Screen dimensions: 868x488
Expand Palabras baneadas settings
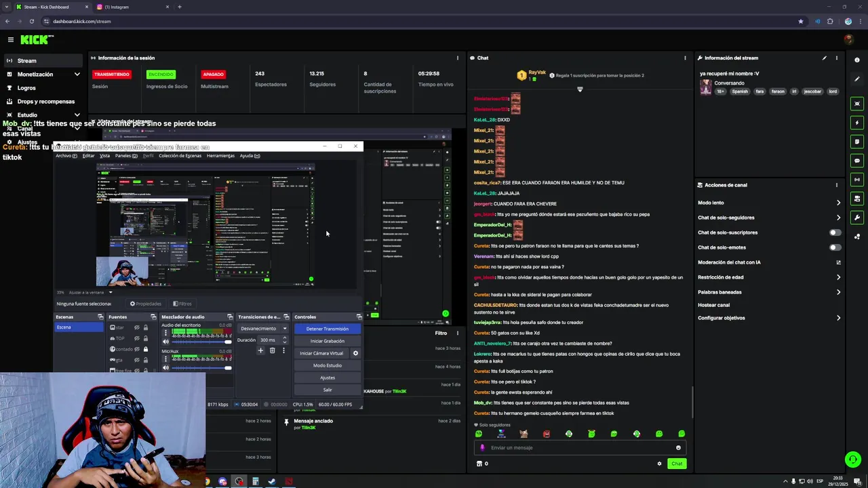pos(838,292)
